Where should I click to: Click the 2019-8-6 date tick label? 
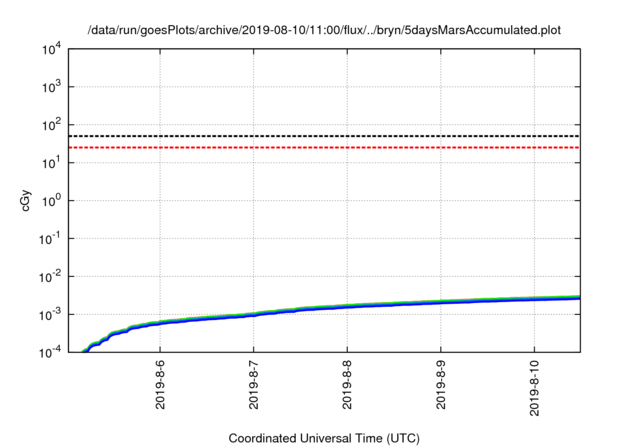[160, 384]
